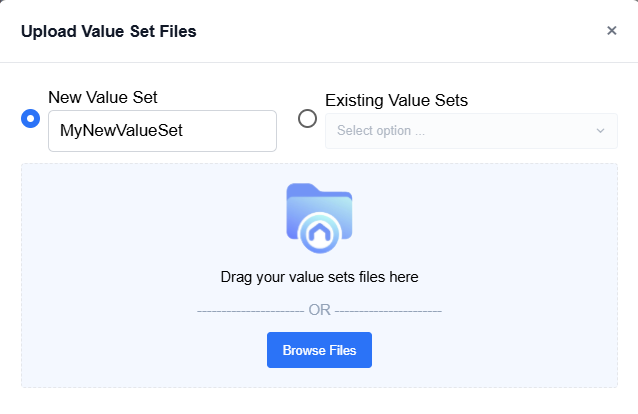Click the Browse Files button

[319, 350]
